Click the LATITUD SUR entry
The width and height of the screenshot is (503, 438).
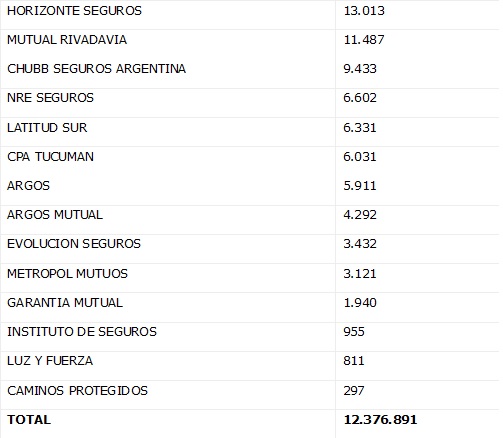(47, 128)
